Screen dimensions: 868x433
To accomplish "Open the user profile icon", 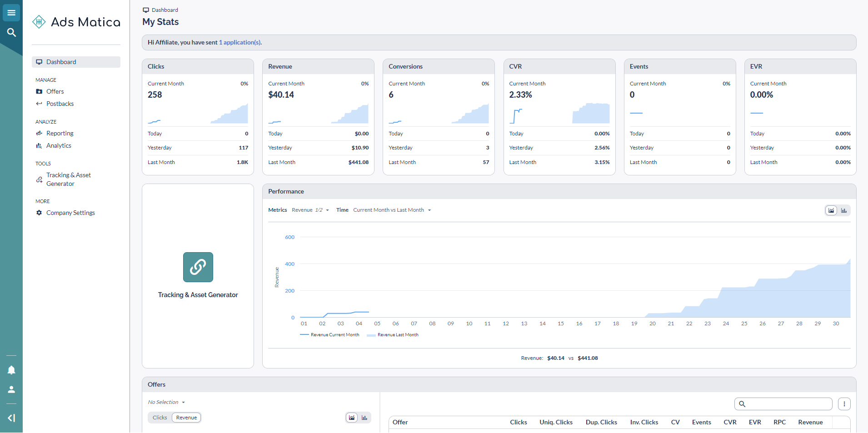I will [11, 389].
